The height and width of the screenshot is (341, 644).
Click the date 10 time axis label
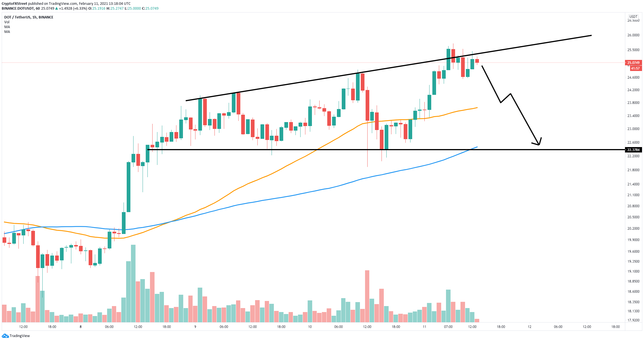tap(310, 327)
